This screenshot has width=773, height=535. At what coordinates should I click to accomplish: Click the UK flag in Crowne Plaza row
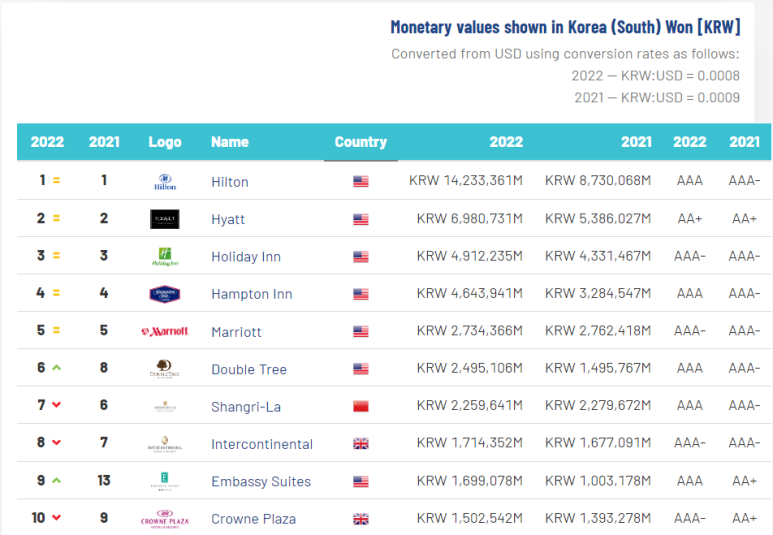pyautogui.click(x=361, y=519)
